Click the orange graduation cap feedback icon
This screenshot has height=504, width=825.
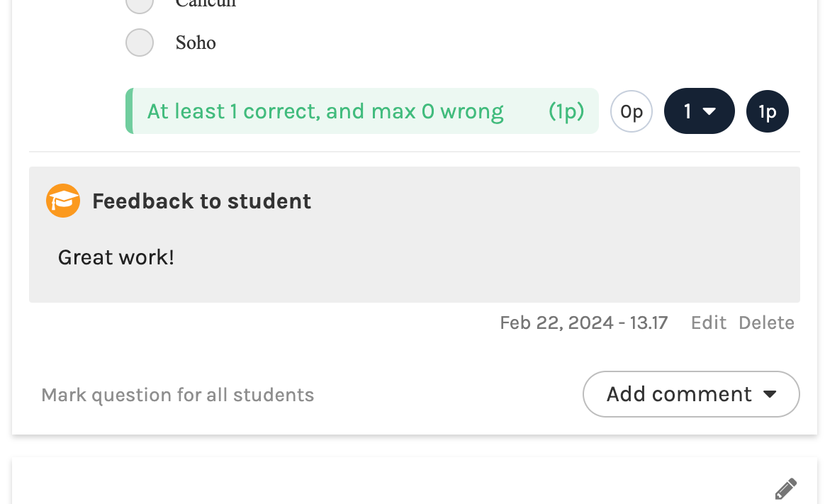(63, 201)
